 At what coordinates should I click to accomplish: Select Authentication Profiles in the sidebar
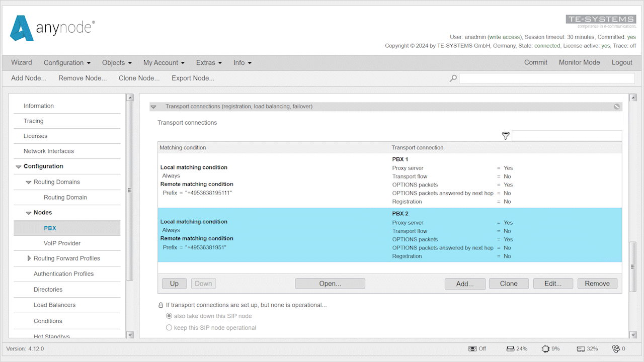(64, 274)
